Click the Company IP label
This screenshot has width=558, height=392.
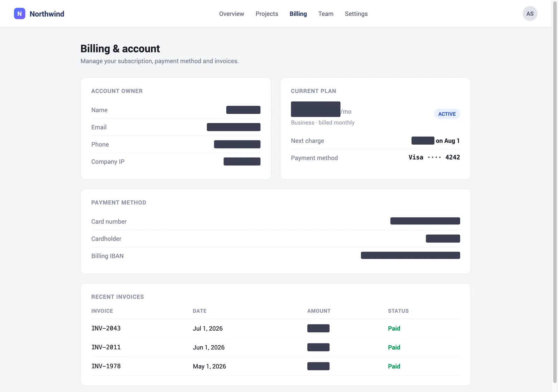click(x=108, y=162)
